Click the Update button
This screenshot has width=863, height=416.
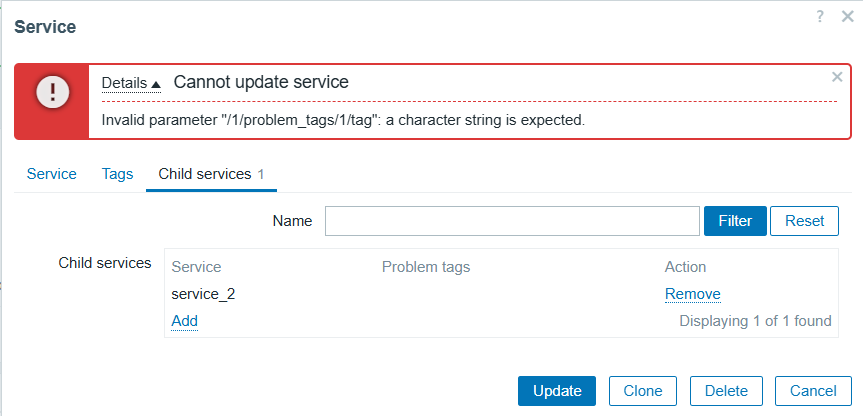coord(557,391)
